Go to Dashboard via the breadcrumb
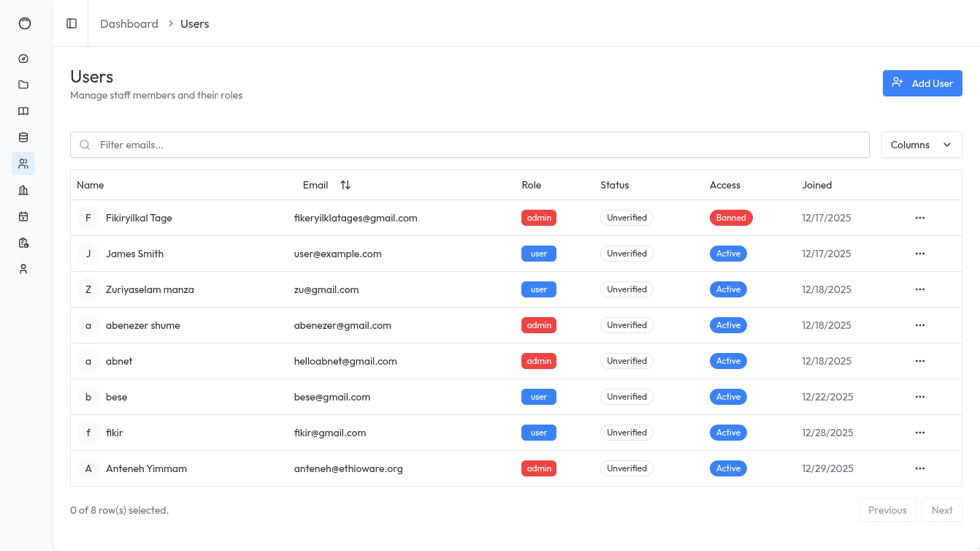 pos(129,23)
